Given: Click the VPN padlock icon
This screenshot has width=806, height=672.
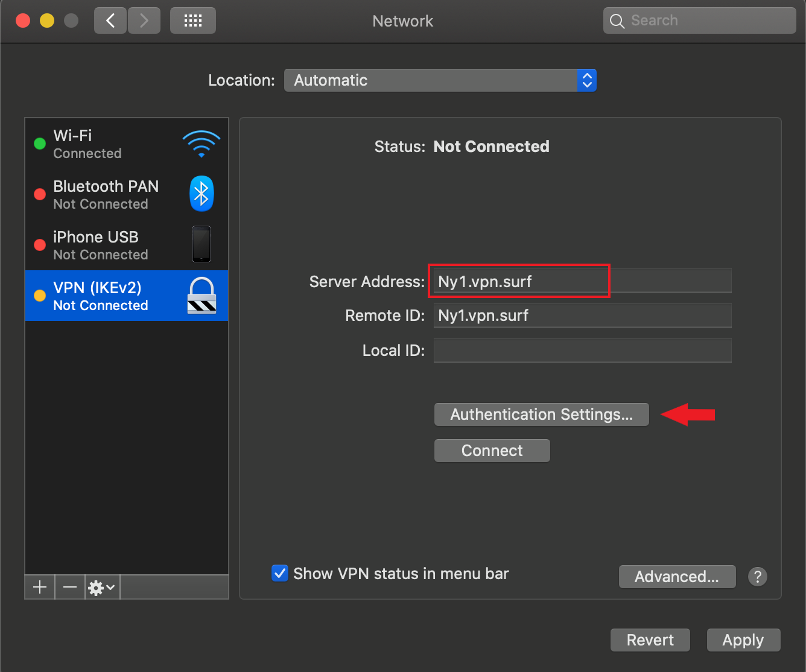Looking at the screenshot, I should click(x=201, y=296).
